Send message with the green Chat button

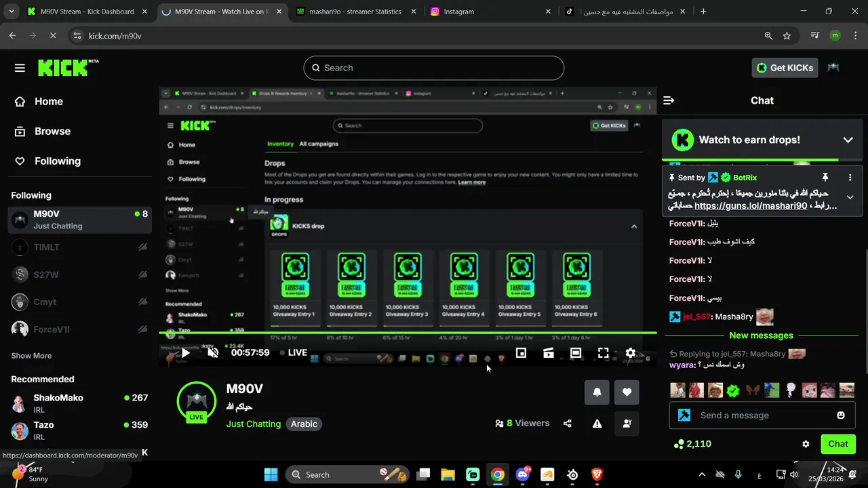[x=838, y=444]
